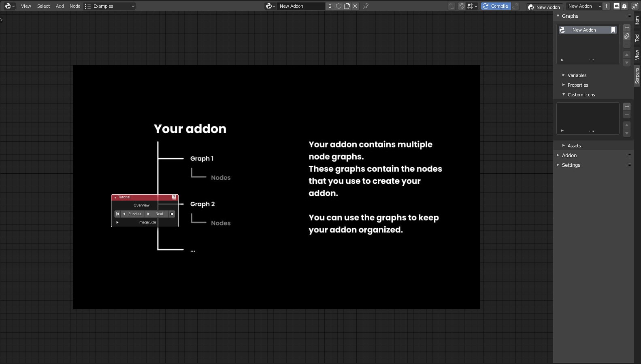Select the New Addon python tab in header
641x364 pixels.
[544, 7]
